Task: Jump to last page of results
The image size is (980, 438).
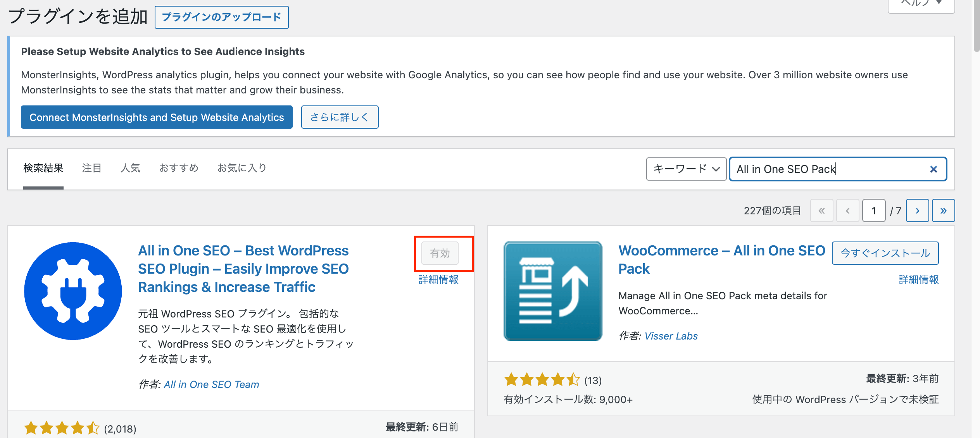Action: (943, 210)
